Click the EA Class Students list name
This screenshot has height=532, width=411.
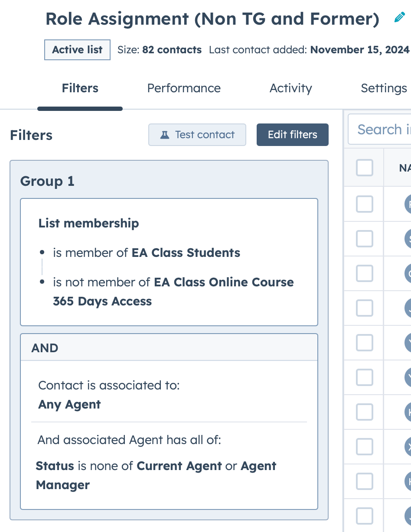pos(186,253)
